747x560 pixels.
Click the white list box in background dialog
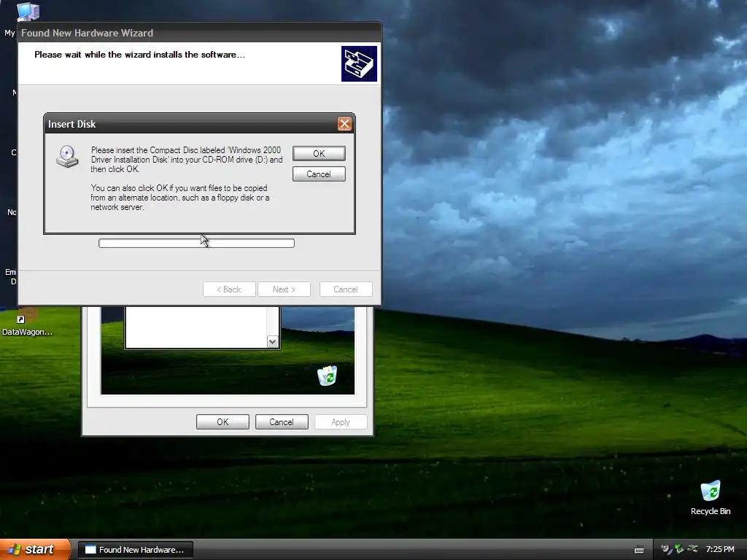pos(196,327)
